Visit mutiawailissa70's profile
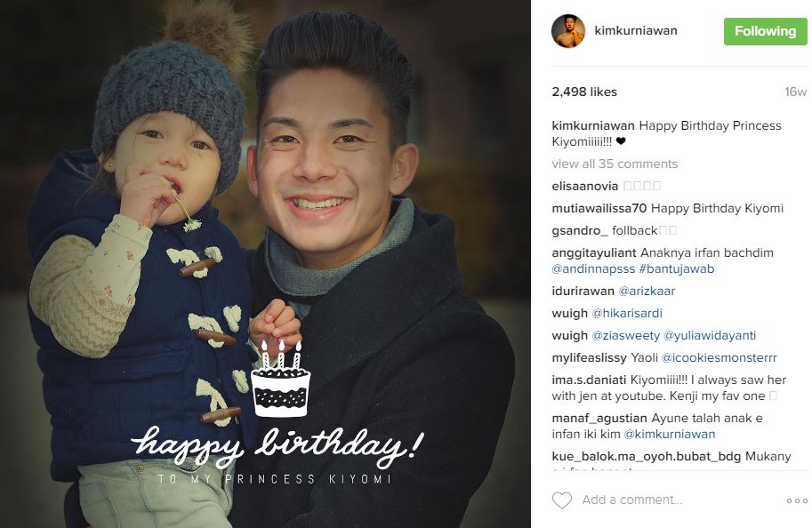 (599, 208)
